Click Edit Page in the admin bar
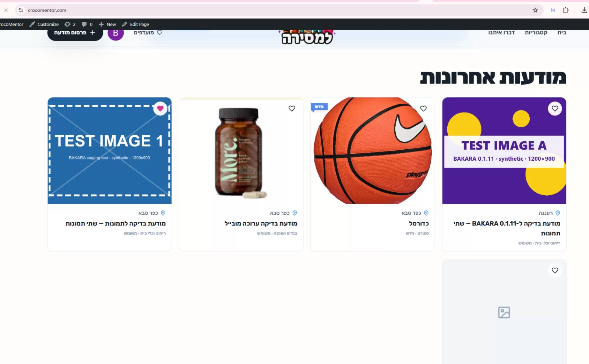Screen dimensions: 589x364 pyautogui.click(x=135, y=24)
